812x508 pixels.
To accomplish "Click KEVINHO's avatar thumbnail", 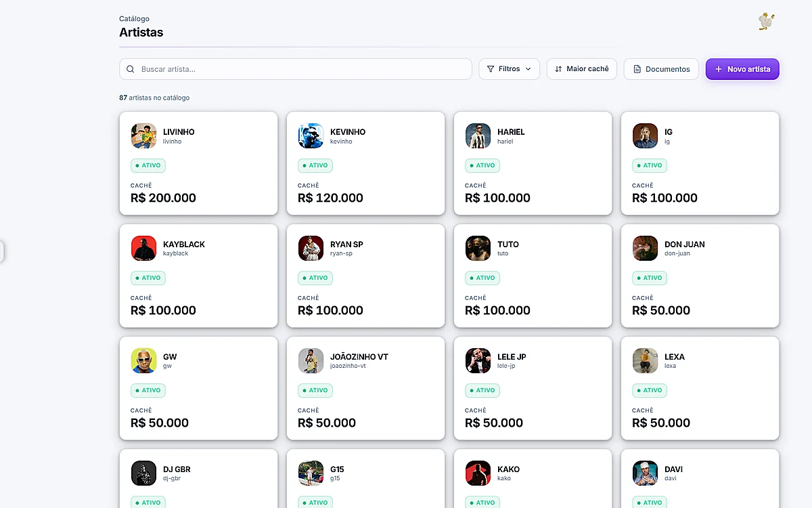I will click(311, 135).
